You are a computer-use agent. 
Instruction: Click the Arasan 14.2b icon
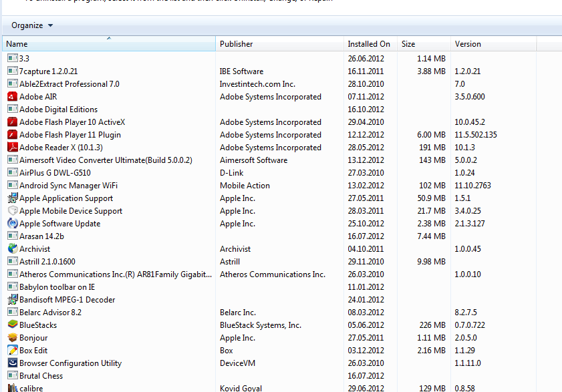coord(13,236)
